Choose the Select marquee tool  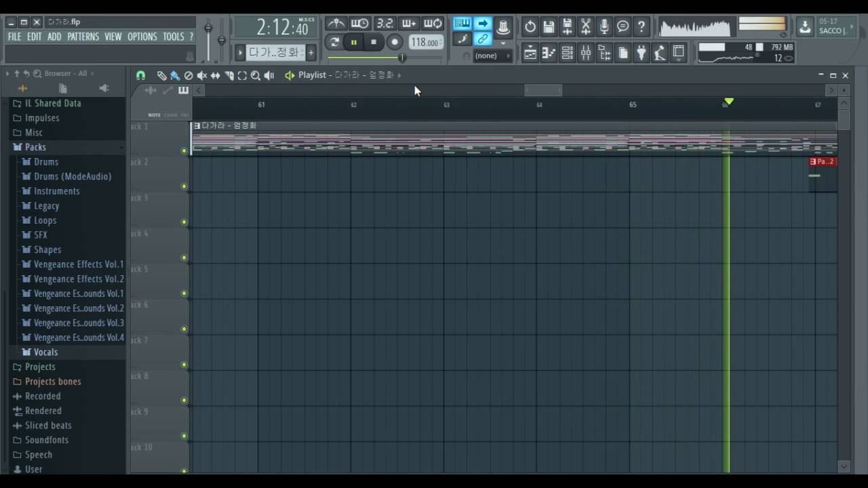click(x=242, y=75)
